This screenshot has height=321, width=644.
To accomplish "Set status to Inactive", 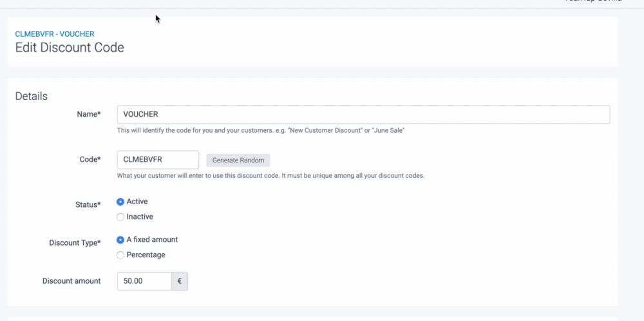I will (120, 217).
